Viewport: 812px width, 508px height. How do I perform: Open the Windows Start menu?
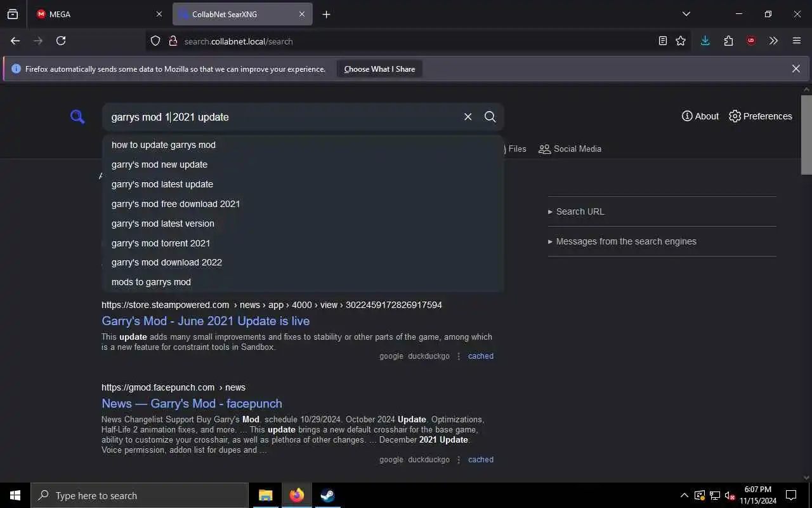coord(15,495)
